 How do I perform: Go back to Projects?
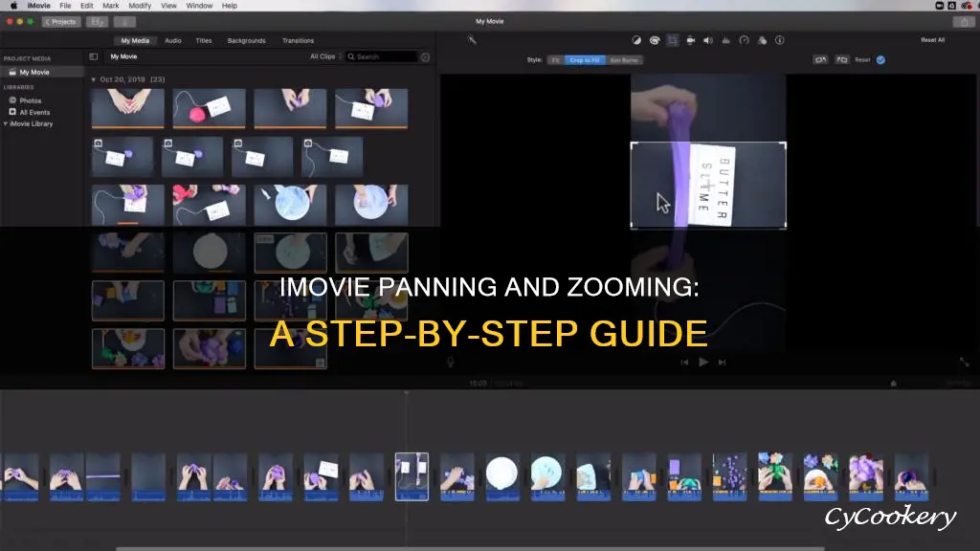coord(60,22)
